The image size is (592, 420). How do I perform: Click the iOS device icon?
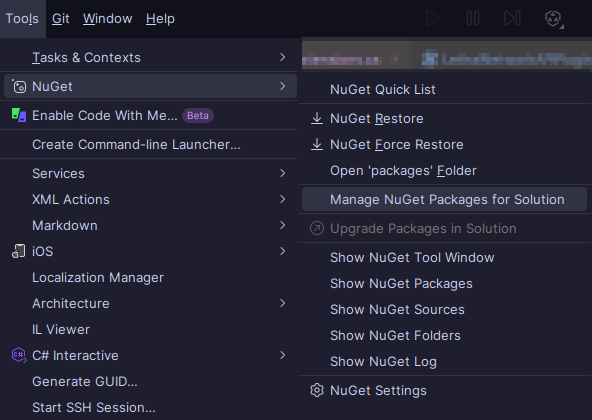click(18, 251)
